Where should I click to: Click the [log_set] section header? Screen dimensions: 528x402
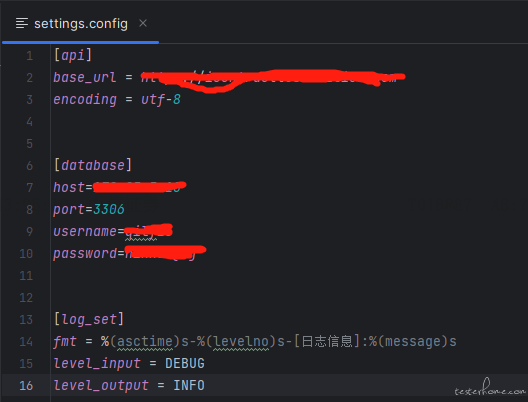click(89, 319)
